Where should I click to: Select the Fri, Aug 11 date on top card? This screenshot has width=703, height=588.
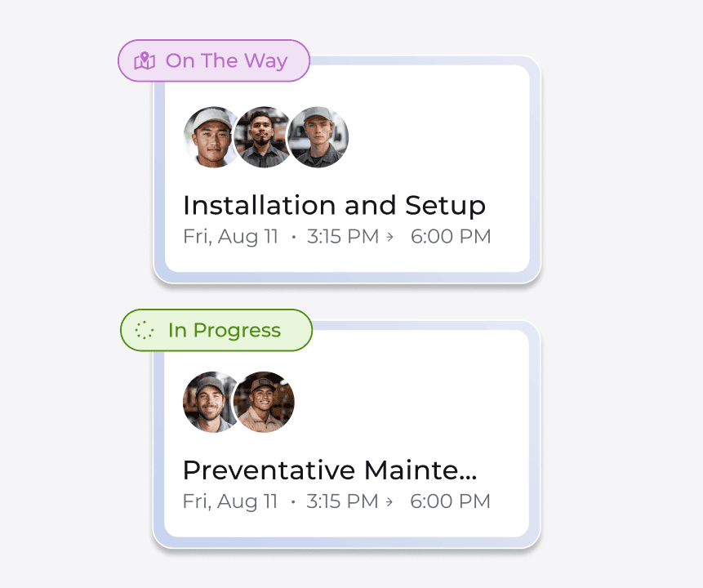coord(229,236)
